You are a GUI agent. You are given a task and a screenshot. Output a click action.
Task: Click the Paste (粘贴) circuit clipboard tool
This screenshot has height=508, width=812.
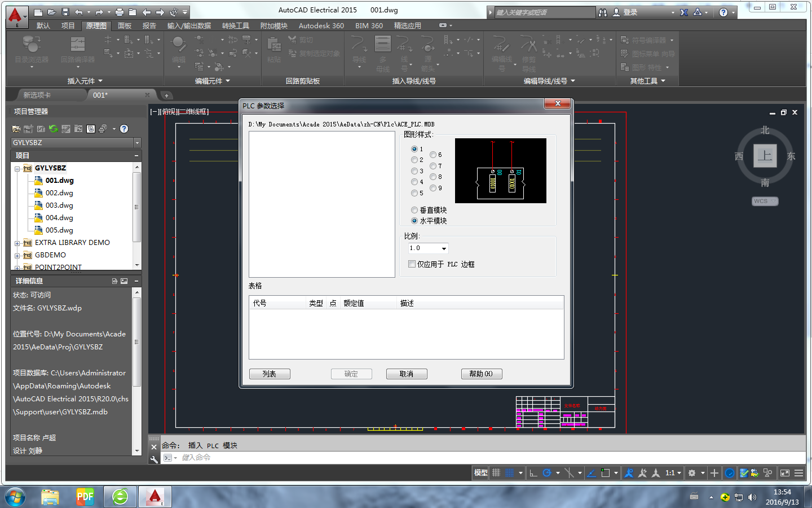point(274,50)
